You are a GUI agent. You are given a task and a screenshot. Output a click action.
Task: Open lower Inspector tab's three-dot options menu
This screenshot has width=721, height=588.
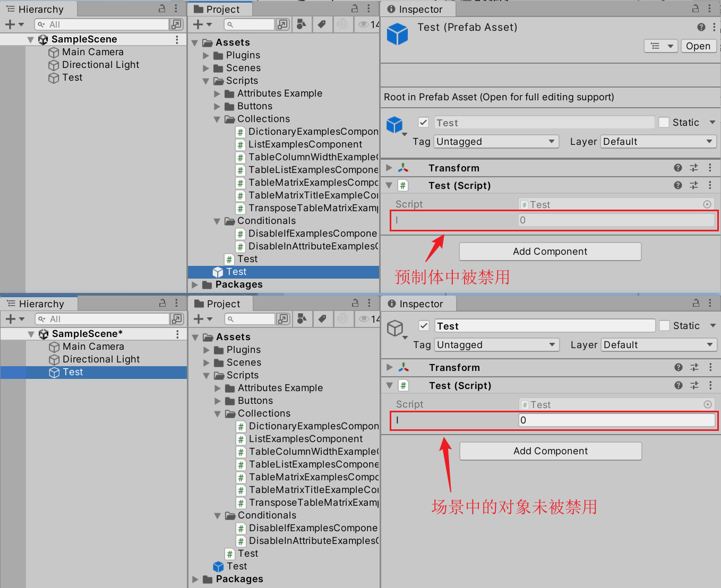[710, 303]
